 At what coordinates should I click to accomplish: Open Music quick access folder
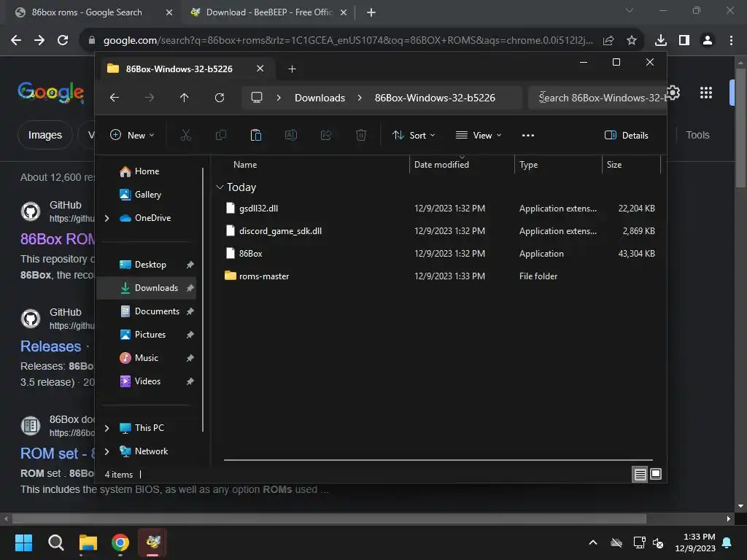pyautogui.click(x=146, y=358)
